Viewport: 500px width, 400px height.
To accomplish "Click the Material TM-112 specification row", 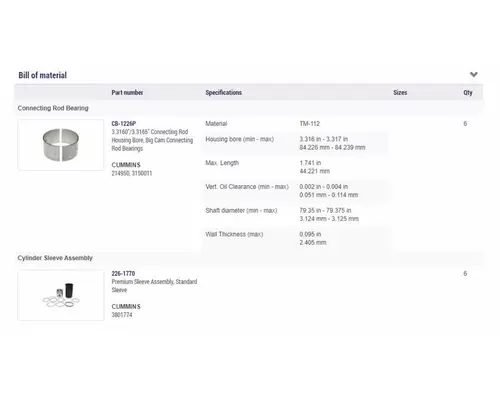I will coord(295,124).
